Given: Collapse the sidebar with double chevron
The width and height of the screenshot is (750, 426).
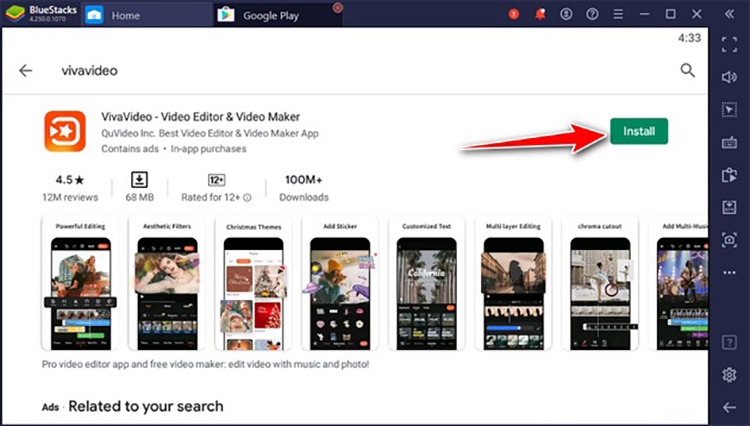Looking at the screenshot, I should (x=729, y=14).
